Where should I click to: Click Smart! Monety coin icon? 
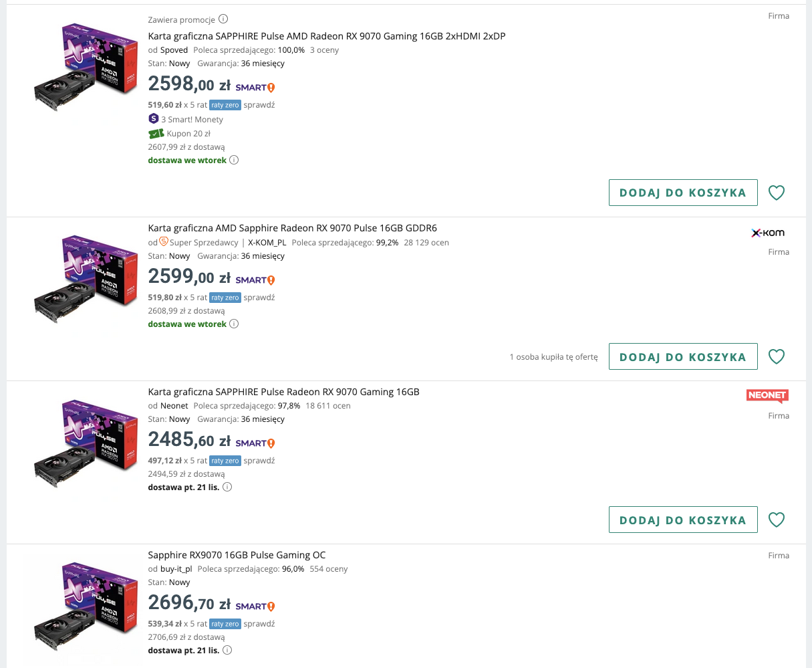154,119
